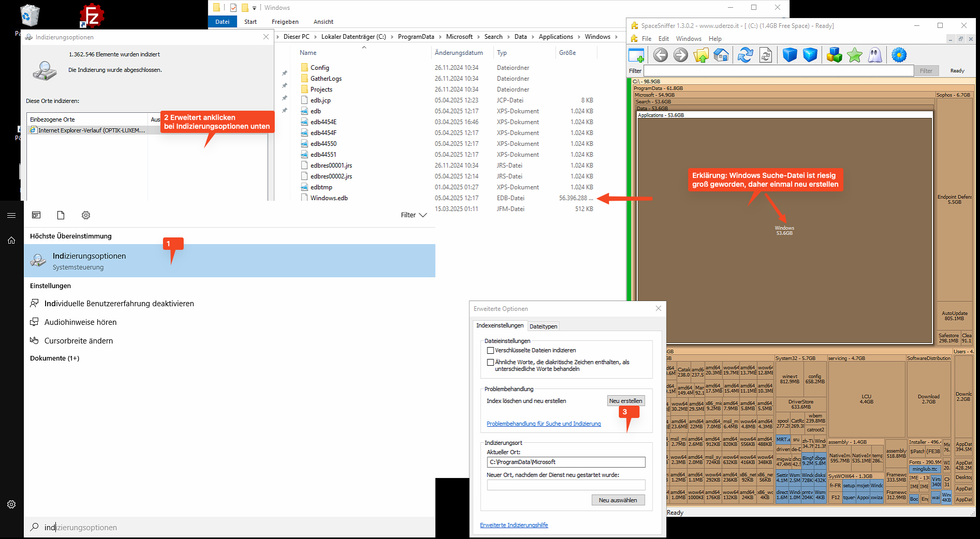Open Cursorbreite ändern settings result
This screenshot has height=539, width=980.
(79, 341)
